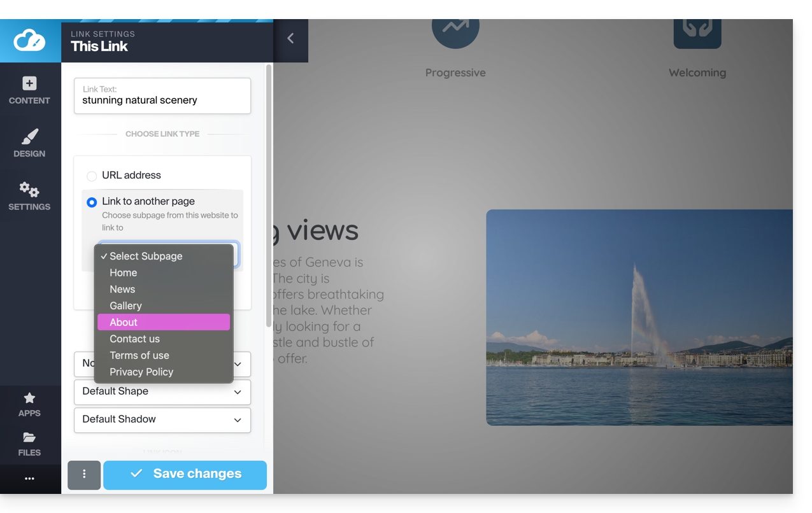Open the Settings gears panel
This screenshot has width=812, height=513.
pyautogui.click(x=29, y=196)
